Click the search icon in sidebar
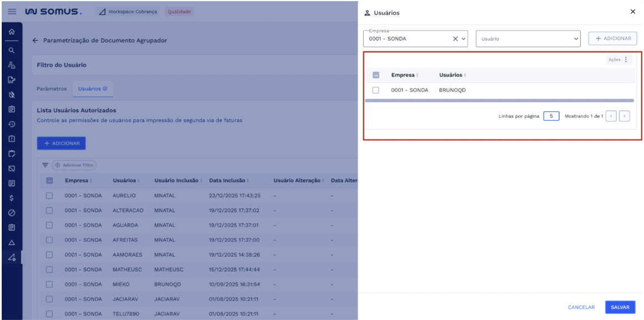644x320 pixels. tap(11, 50)
